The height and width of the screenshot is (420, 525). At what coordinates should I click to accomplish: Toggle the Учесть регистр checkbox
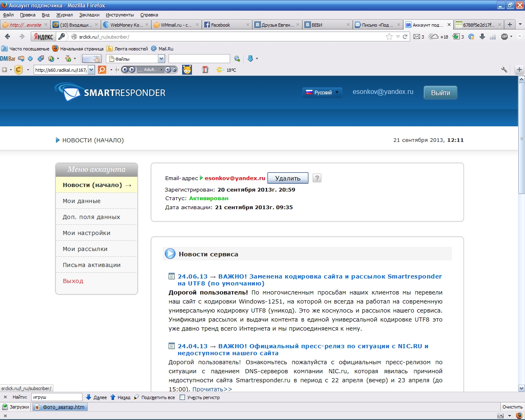(183, 397)
